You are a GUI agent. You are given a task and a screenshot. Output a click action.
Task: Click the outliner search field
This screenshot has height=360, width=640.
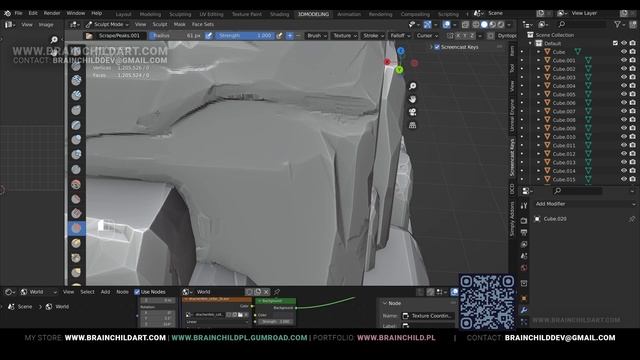tap(582, 25)
